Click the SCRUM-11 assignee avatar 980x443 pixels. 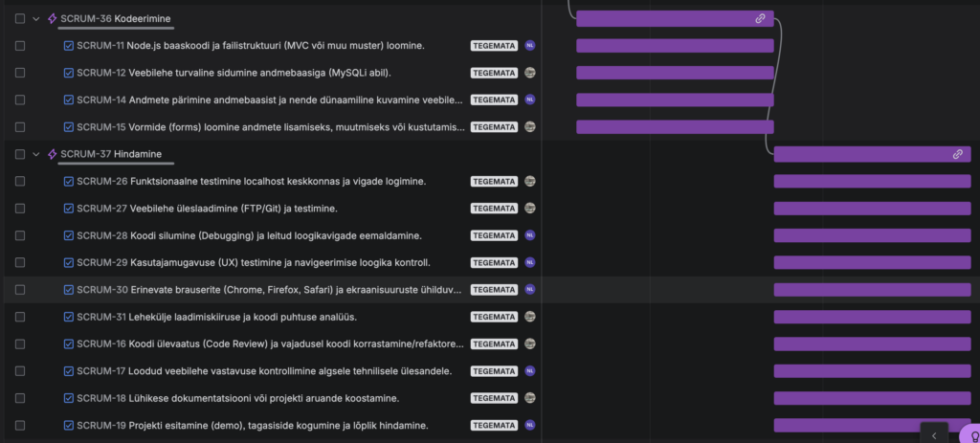(x=529, y=45)
